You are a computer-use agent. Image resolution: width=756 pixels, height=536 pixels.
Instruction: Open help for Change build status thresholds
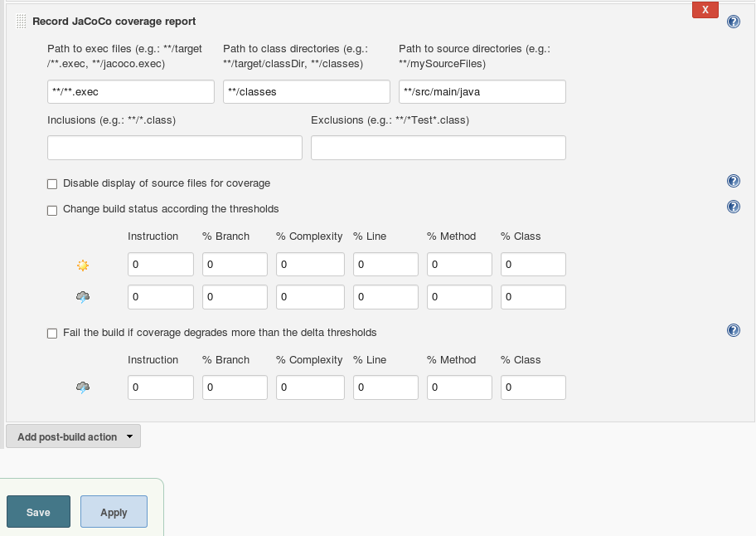tap(733, 207)
